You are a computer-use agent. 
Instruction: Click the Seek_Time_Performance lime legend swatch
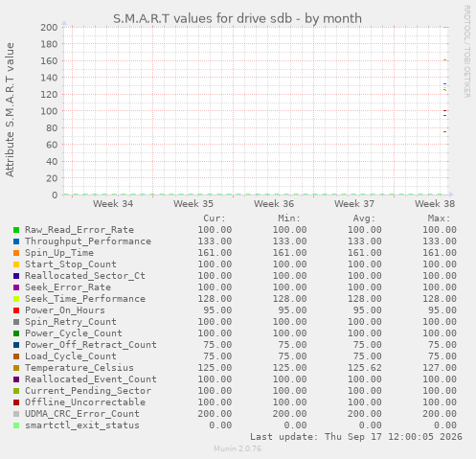16,299
